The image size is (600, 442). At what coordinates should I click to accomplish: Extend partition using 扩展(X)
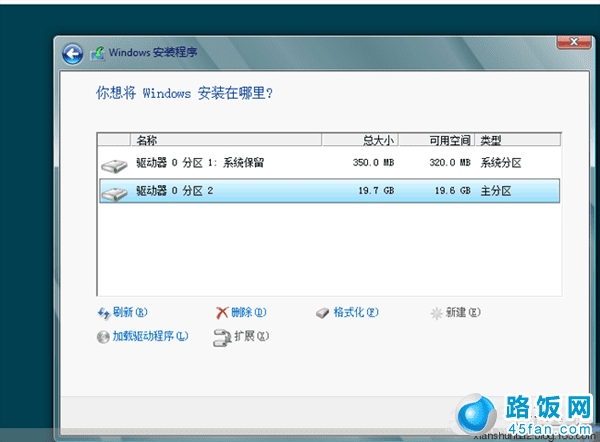[x=251, y=336]
